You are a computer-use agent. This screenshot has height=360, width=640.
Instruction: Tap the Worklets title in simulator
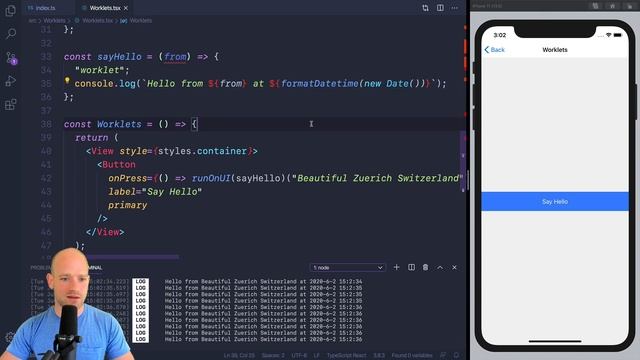(555, 50)
